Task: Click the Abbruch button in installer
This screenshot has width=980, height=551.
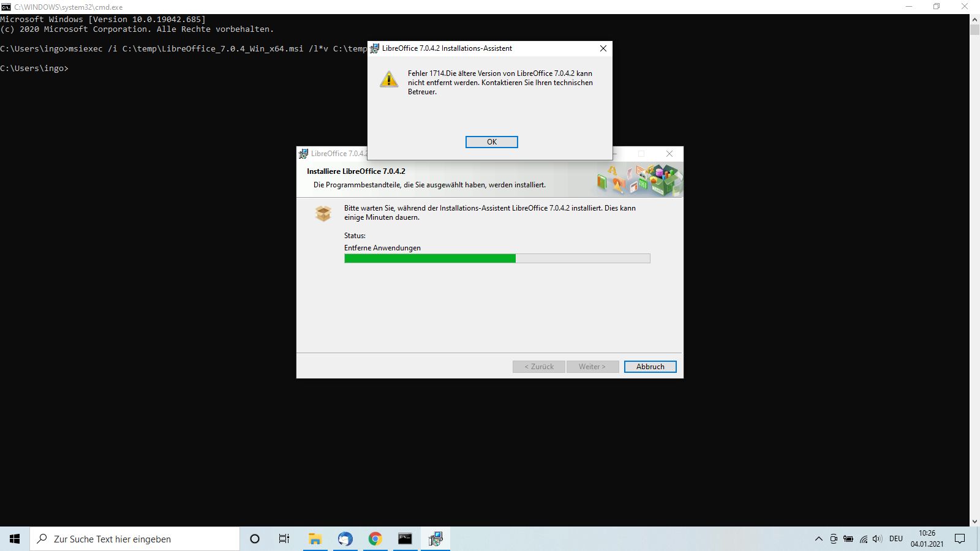Action: 650,367
